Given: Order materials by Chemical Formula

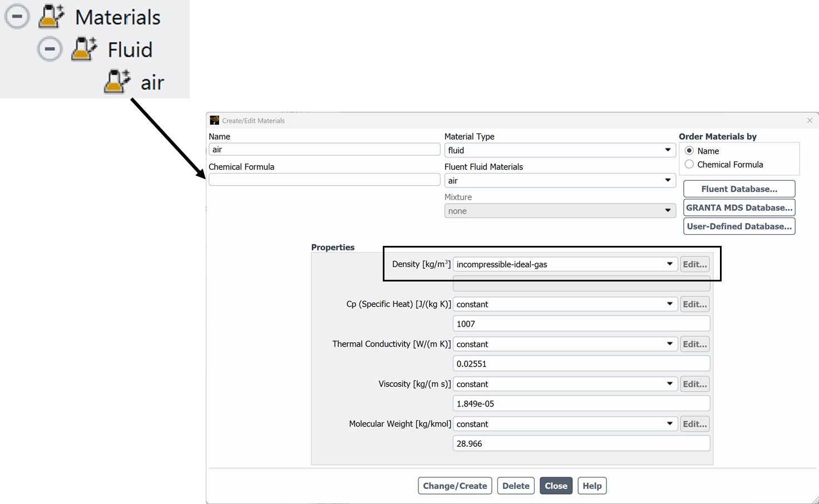Looking at the screenshot, I should [689, 165].
